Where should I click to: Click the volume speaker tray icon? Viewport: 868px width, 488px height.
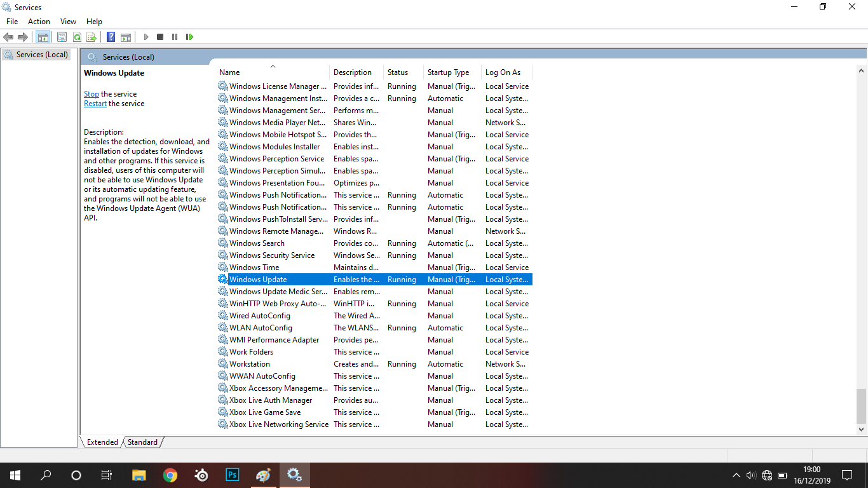point(750,475)
